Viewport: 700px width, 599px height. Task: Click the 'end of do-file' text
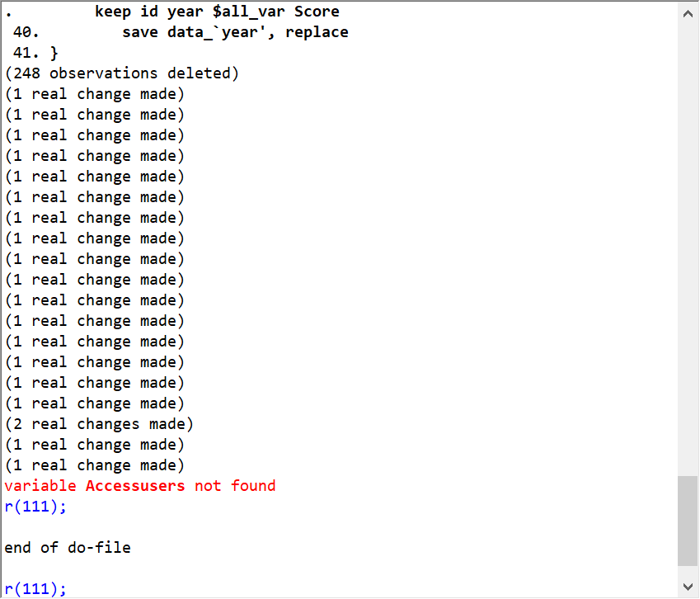[68, 548]
